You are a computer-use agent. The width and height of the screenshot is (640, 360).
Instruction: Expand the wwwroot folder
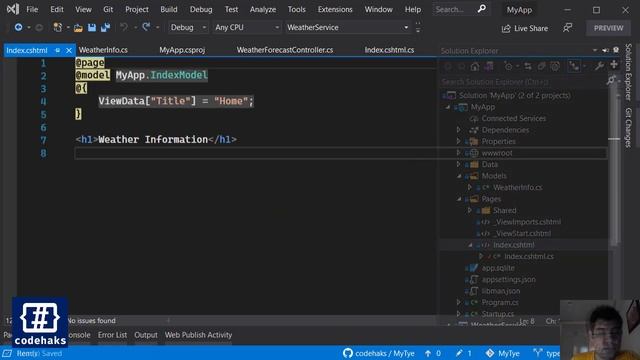(x=458, y=153)
